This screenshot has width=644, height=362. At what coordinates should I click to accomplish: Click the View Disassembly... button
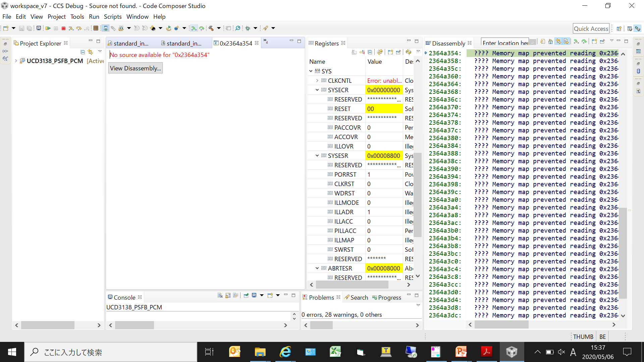[135, 68]
